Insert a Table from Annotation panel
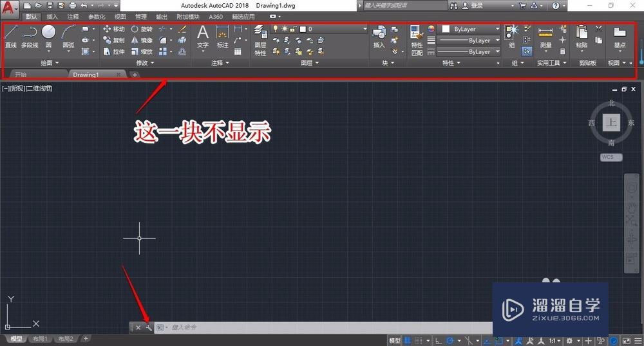This screenshot has height=346, width=644. [238, 51]
